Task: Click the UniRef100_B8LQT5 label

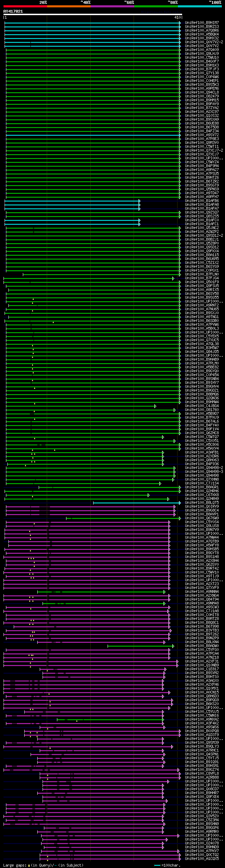Action: pos(202,503)
